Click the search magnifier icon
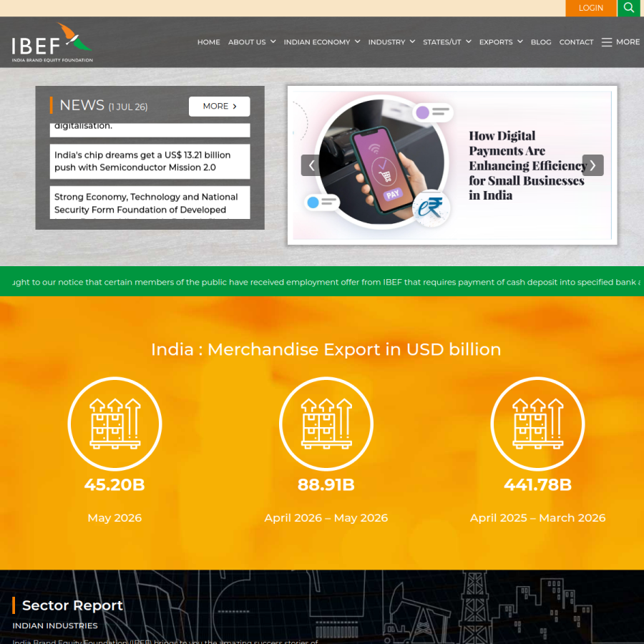 click(628, 8)
